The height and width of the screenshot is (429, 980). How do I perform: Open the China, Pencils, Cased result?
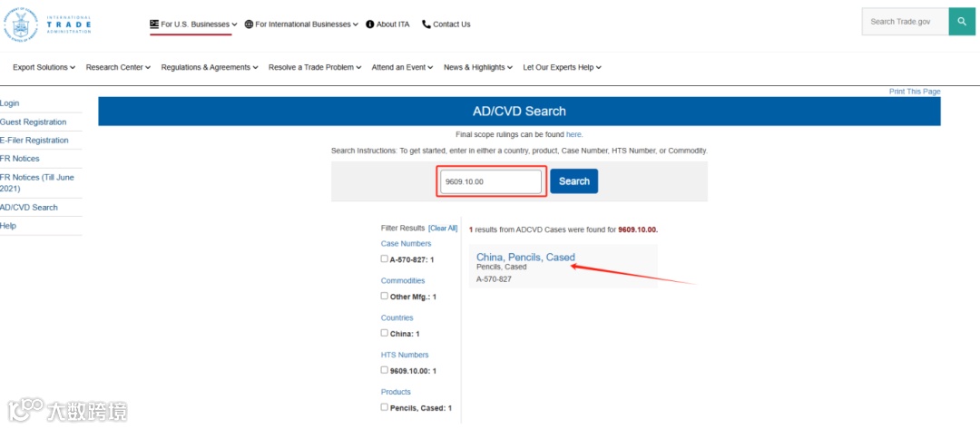click(x=525, y=257)
